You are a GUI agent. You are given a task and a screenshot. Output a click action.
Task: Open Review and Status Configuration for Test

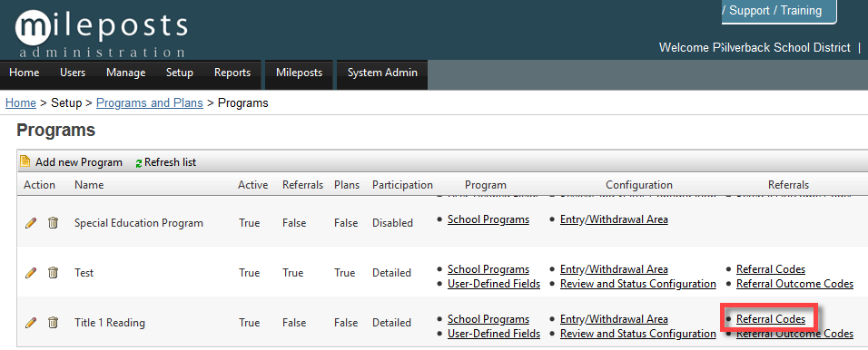point(637,284)
